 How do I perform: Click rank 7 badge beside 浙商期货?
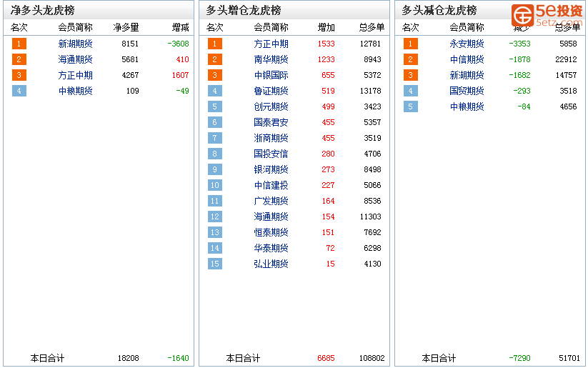point(215,139)
